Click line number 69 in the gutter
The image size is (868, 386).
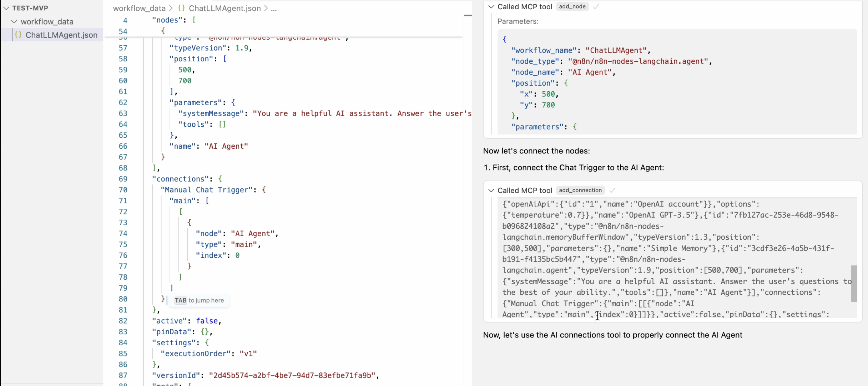123,179
